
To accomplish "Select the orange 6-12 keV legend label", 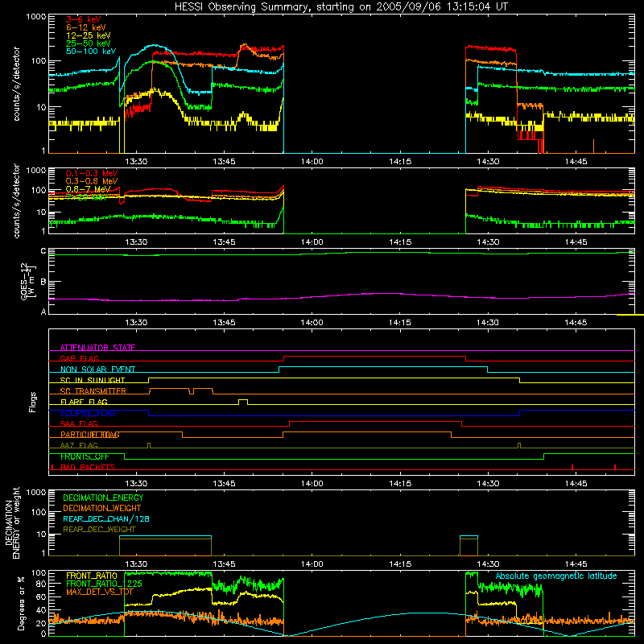I will tap(86, 27).
